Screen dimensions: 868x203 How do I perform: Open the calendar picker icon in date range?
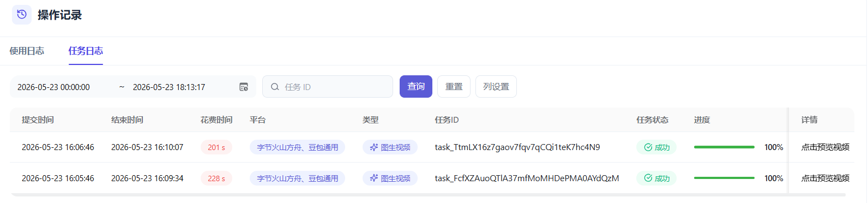pos(244,87)
